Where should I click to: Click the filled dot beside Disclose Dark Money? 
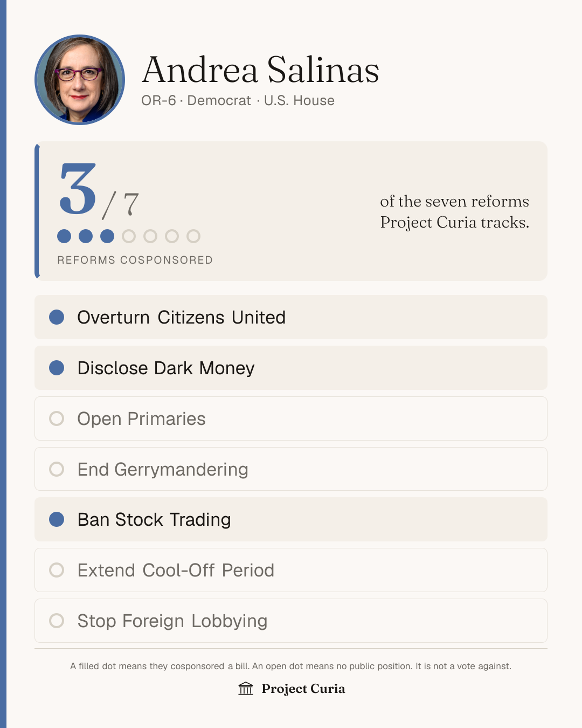coord(57,368)
